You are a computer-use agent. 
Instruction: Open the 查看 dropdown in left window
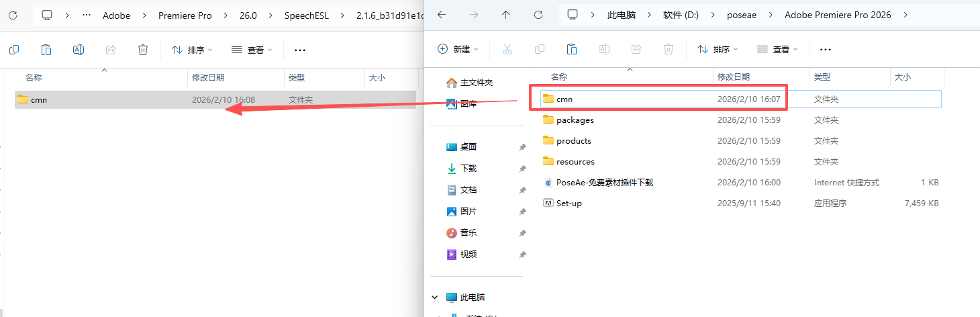[x=252, y=50]
